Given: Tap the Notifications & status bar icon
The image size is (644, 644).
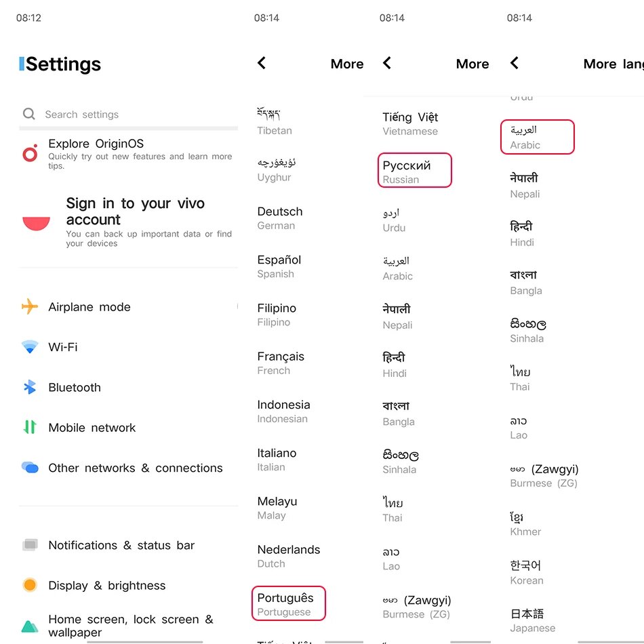Looking at the screenshot, I should click(x=30, y=545).
